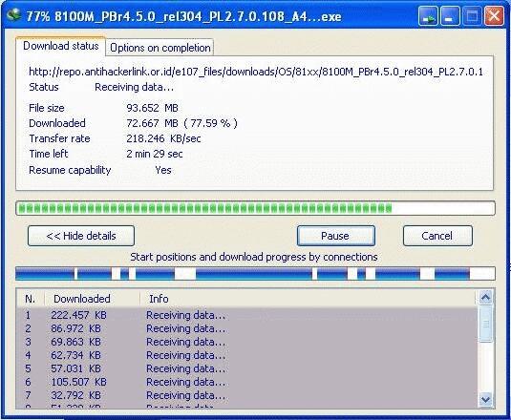This screenshot has width=511, height=420.
Task: Click the green download progress bar
Action: pos(255,208)
